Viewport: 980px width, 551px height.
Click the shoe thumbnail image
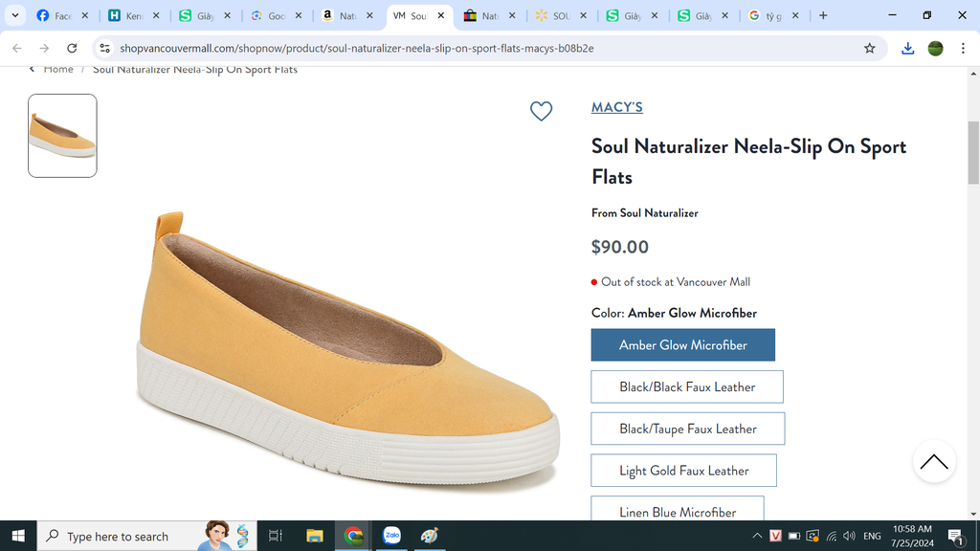coord(62,136)
